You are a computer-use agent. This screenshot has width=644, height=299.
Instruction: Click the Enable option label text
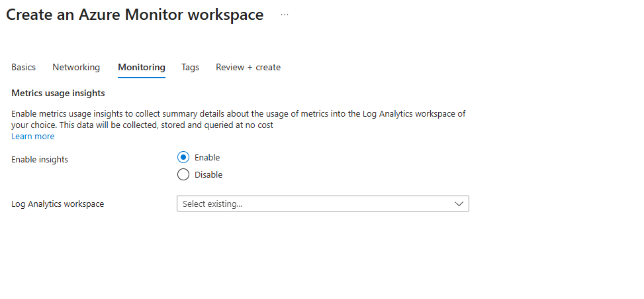pos(207,158)
